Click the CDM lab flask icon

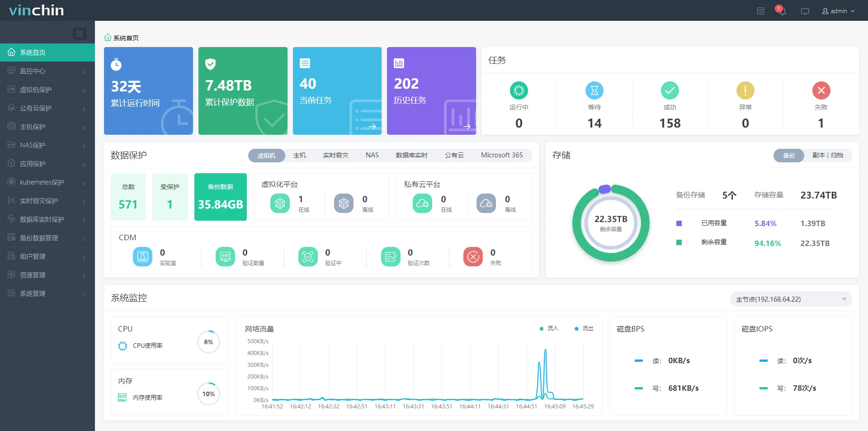click(142, 257)
